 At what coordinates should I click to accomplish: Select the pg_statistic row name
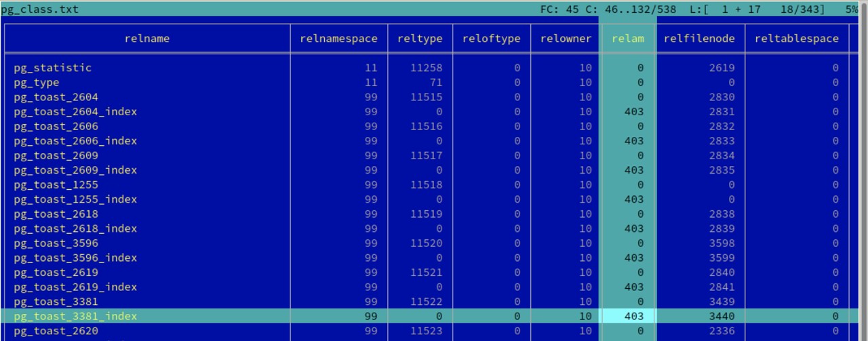[x=53, y=68]
